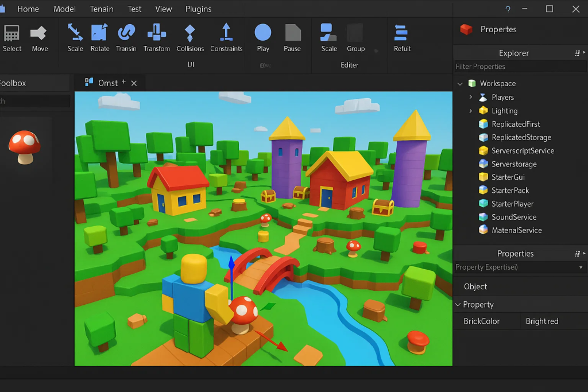Open the Tenain menu
This screenshot has height=392, width=588.
click(101, 9)
